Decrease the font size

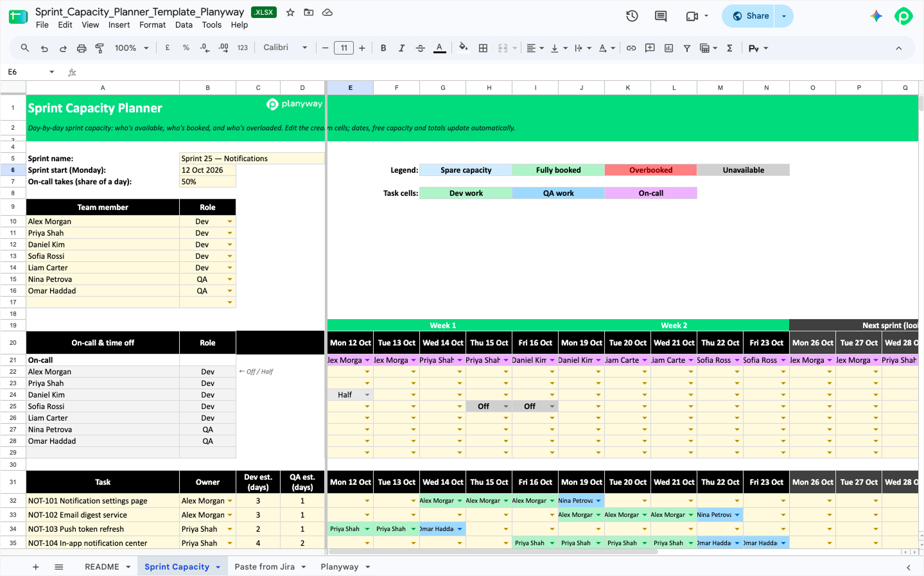tap(326, 48)
